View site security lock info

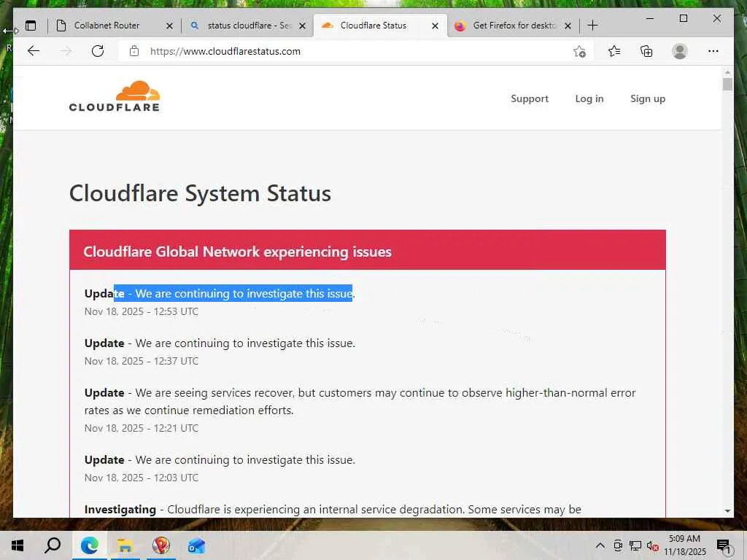pos(134,51)
